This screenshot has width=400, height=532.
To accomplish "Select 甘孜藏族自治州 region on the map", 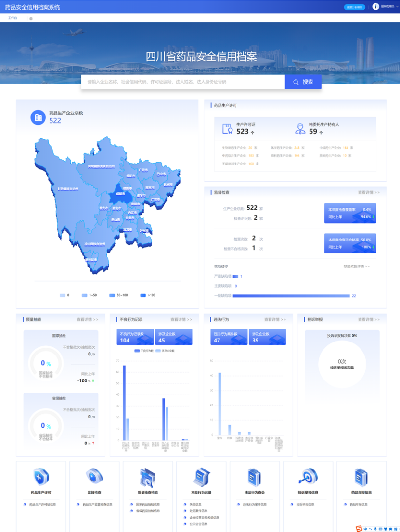I will coord(68,189).
